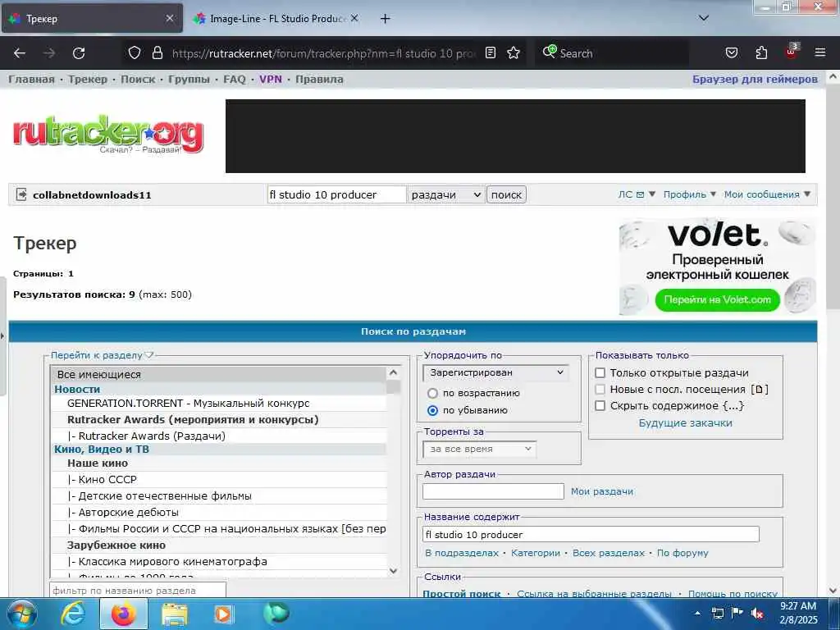Click the Мои раздачи link

coord(602,491)
